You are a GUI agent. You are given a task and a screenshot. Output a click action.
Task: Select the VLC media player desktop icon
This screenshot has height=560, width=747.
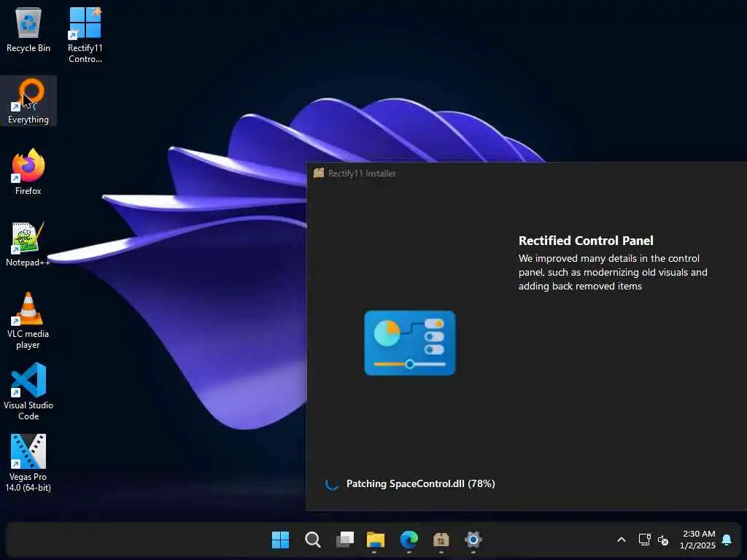(28, 321)
